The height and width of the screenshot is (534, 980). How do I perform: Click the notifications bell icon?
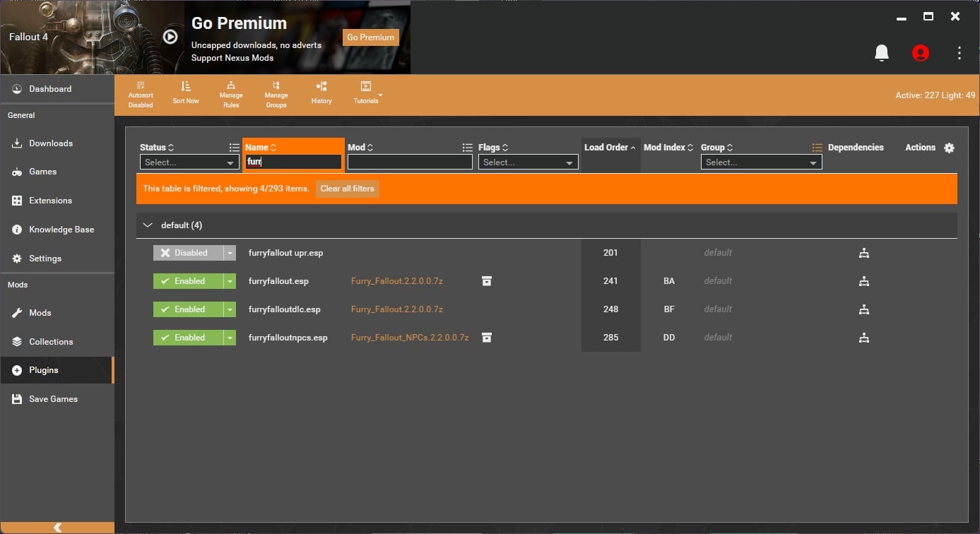(882, 53)
